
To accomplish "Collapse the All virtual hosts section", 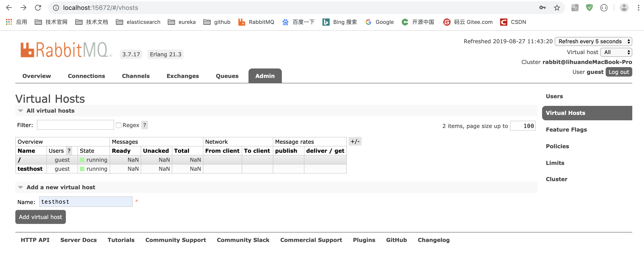I will point(20,111).
